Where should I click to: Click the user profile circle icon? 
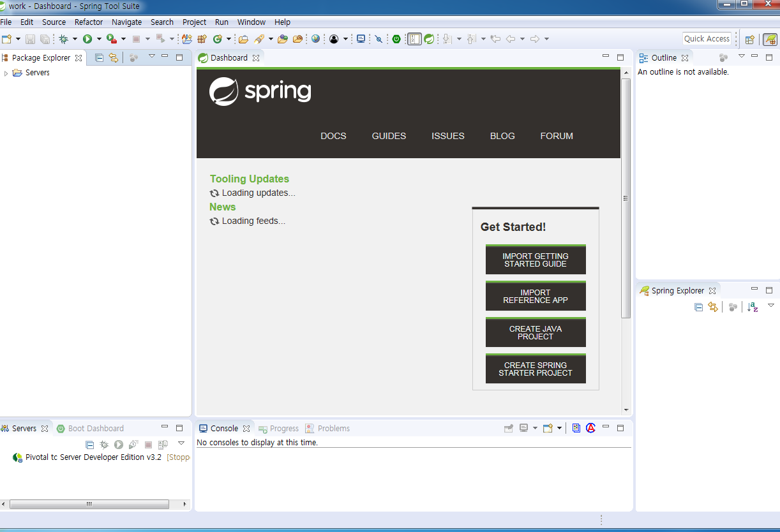click(x=334, y=39)
